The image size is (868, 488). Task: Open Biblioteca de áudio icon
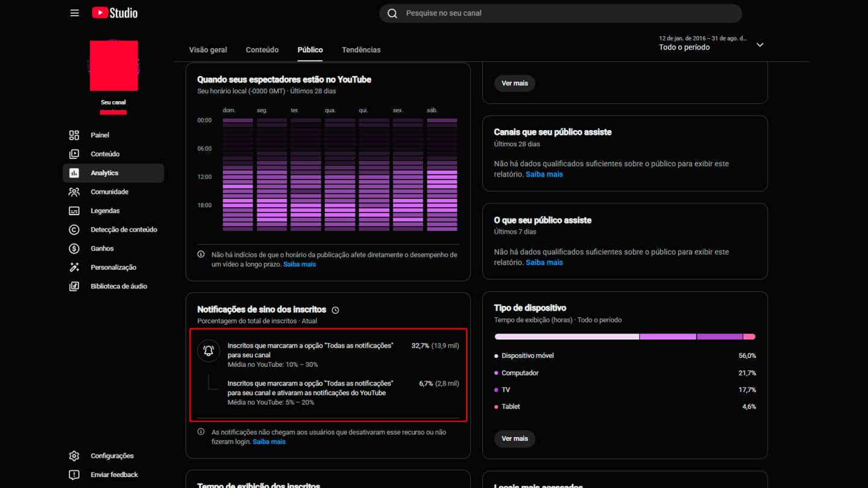74,286
